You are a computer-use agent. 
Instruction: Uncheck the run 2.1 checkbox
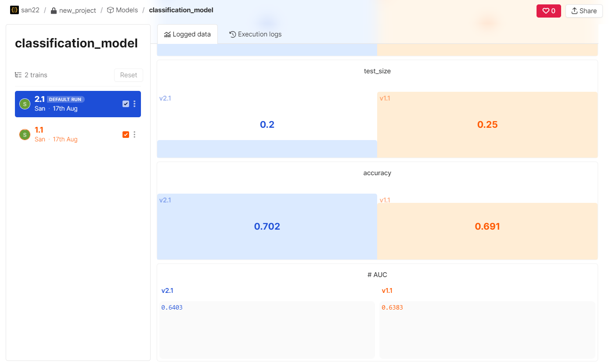click(126, 104)
